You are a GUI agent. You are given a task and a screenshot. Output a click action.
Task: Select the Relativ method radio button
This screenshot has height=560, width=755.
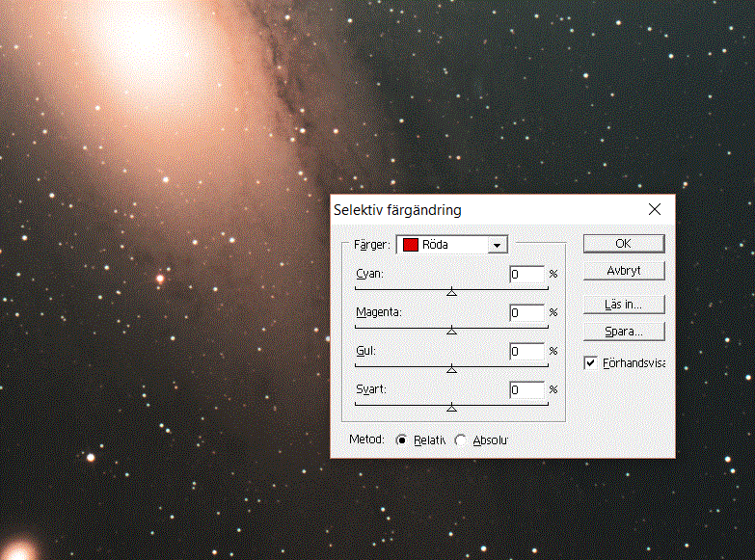coord(401,440)
